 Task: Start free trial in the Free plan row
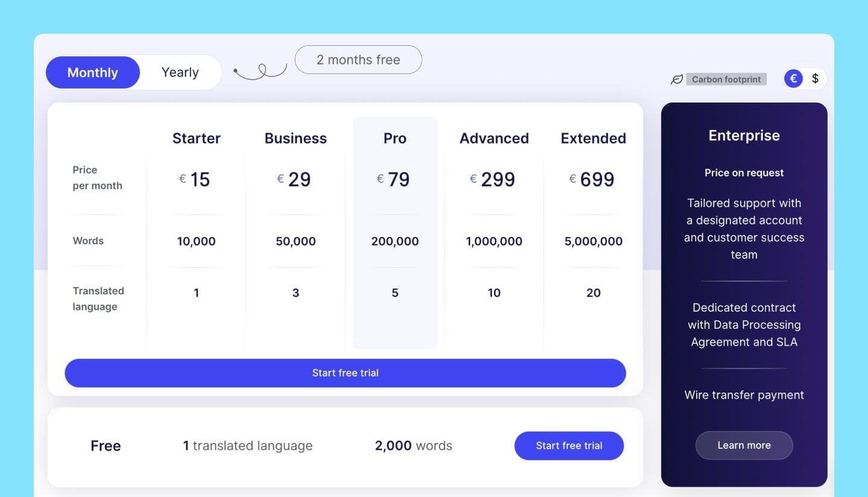pyautogui.click(x=569, y=446)
